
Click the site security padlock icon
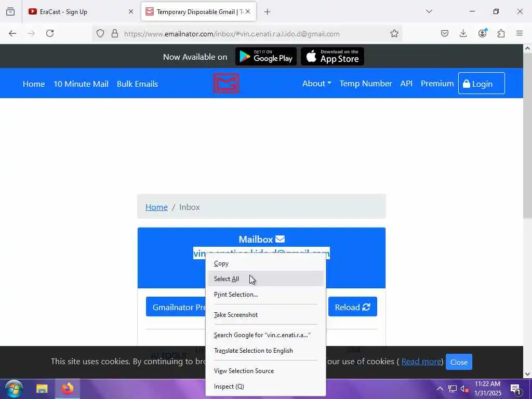pos(115,33)
